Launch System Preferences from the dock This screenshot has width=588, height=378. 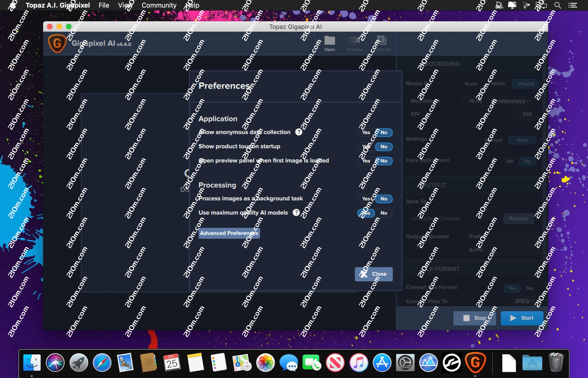[405, 363]
